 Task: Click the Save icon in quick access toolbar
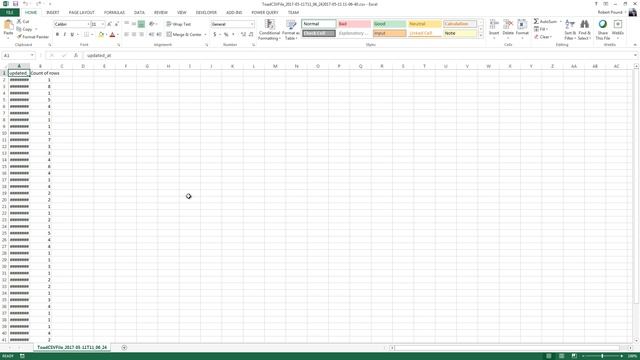15,4
